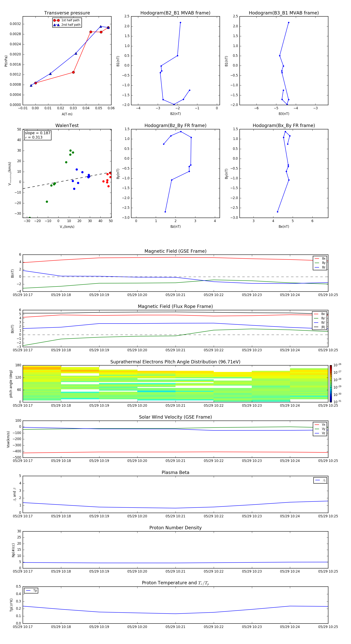Screen dimensions: 351x644
Task: Click the "Proton Temperature and Te/Tp" title
Action: point(175,583)
